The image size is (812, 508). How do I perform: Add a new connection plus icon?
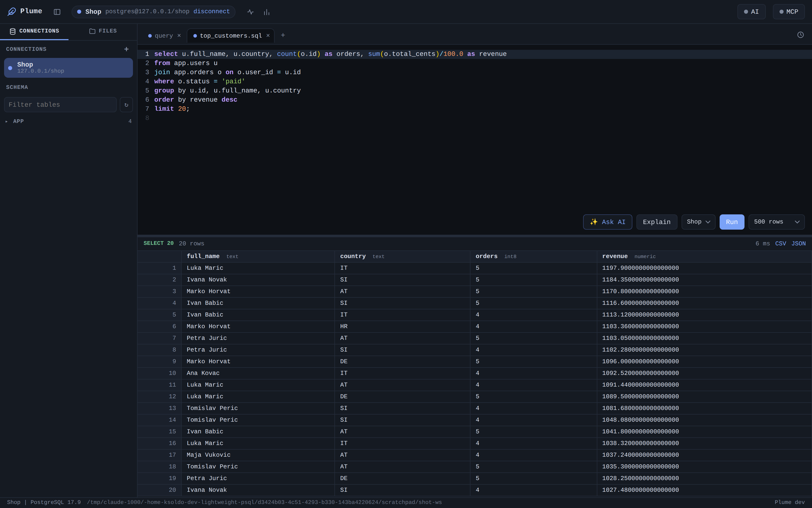[x=127, y=49]
